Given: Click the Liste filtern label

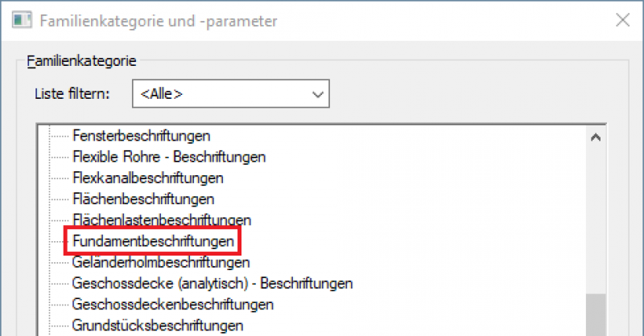Looking at the screenshot, I should (72, 94).
